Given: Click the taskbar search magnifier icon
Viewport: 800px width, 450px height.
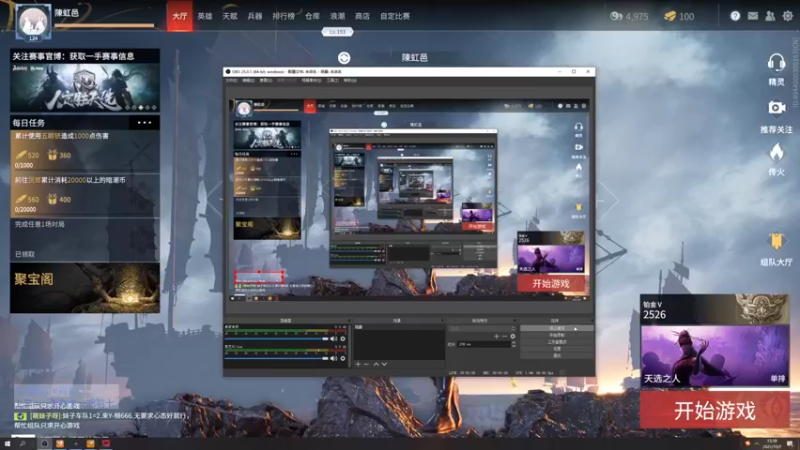Looking at the screenshot, I should [22, 444].
